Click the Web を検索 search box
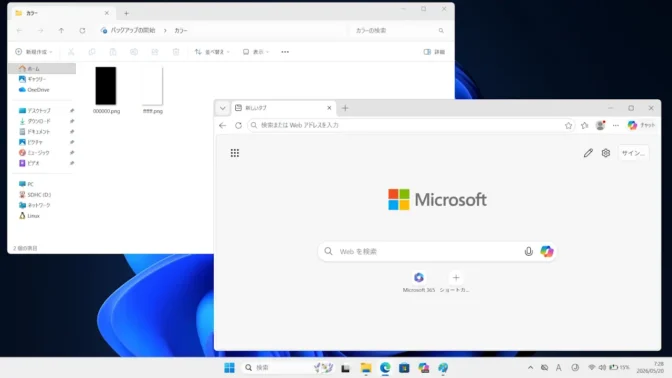 point(437,251)
